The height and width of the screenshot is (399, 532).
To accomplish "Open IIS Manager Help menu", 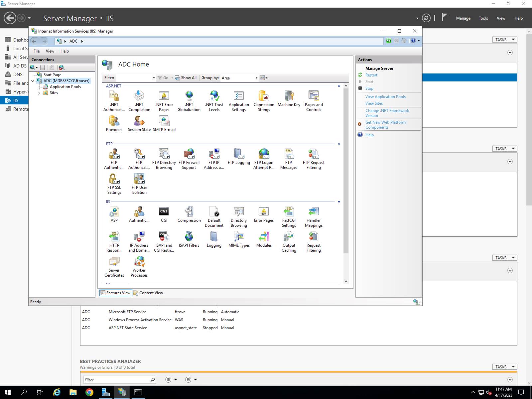I will (x=65, y=51).
